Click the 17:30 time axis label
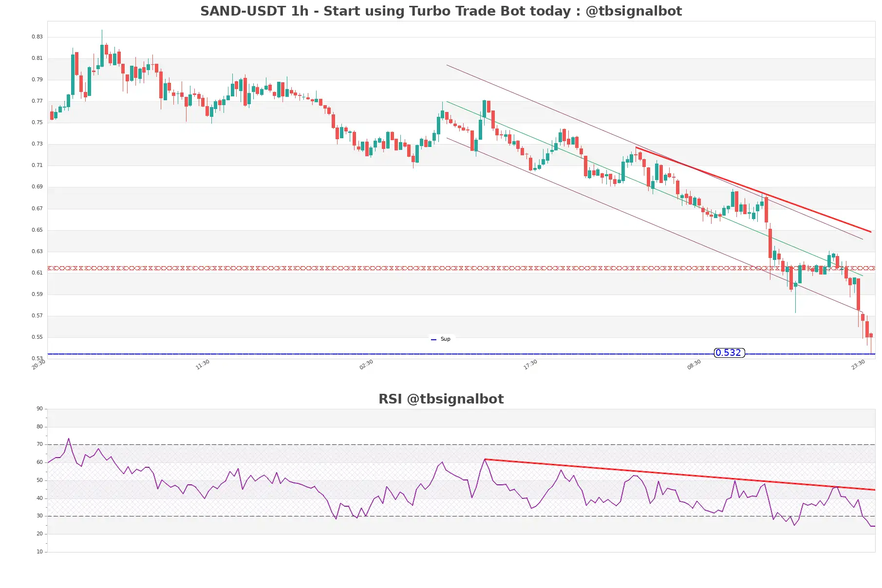 click(x=530, y=365)
